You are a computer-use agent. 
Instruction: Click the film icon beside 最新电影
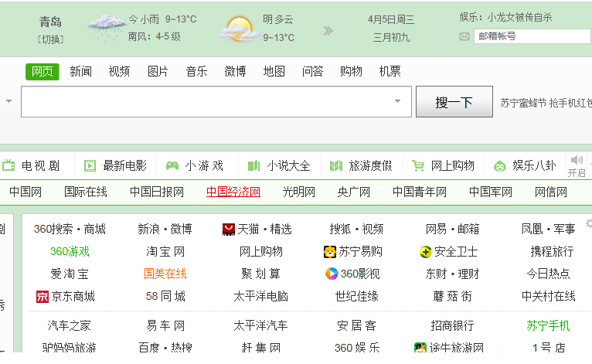(x=90, y=165)
